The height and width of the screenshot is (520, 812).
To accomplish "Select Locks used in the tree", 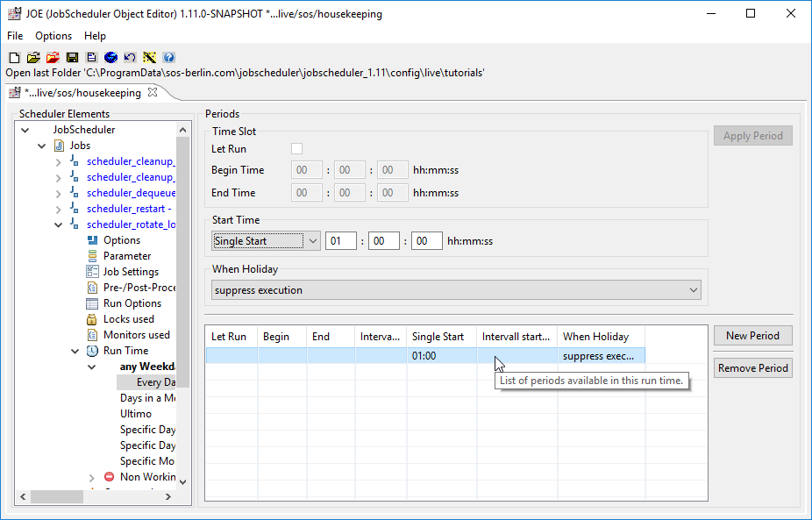I will [128, 319].
